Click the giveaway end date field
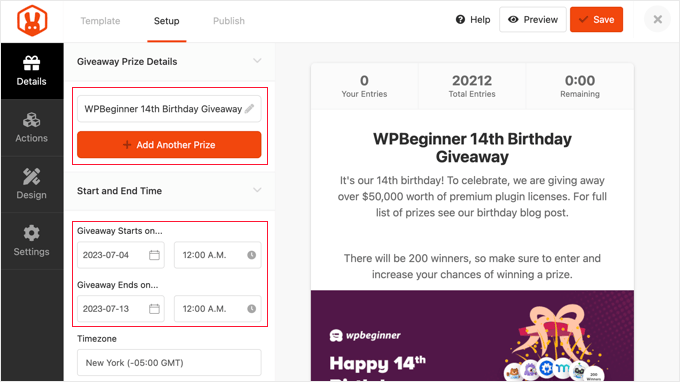Viewport: 680px width, 382px height. pos(121,309)
